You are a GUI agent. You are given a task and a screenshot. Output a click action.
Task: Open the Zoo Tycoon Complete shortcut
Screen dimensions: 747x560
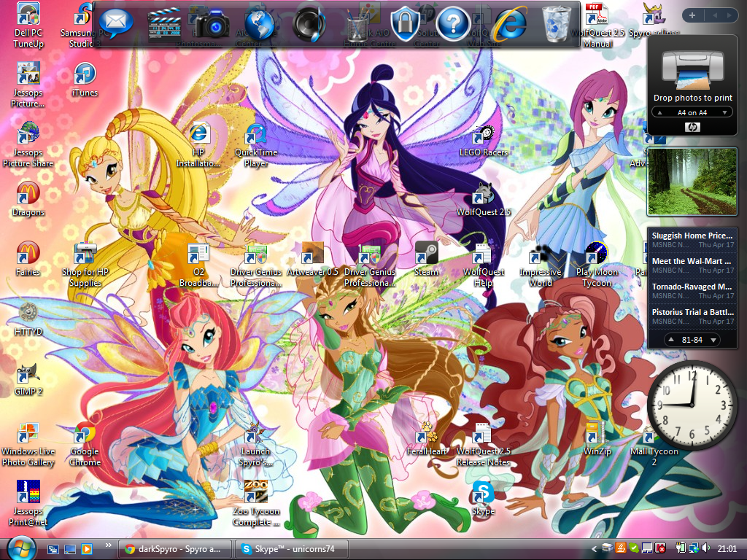256,503
